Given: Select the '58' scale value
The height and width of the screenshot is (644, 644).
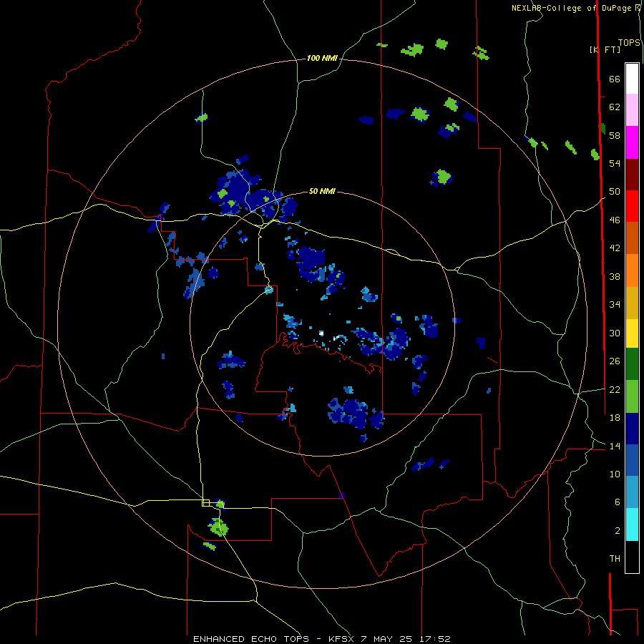Looking at the screenshot, I should pos(615,135).
